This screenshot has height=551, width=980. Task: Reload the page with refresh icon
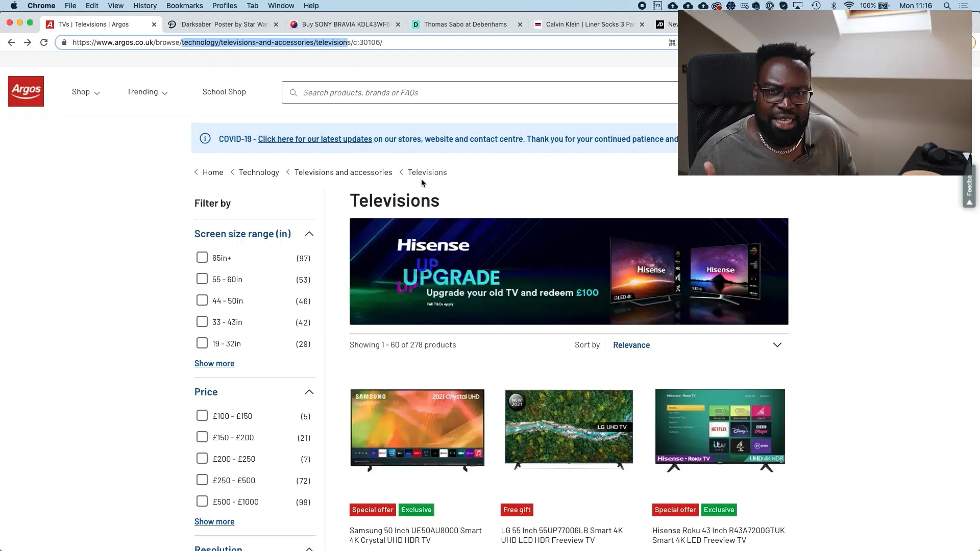click(44, 42)
